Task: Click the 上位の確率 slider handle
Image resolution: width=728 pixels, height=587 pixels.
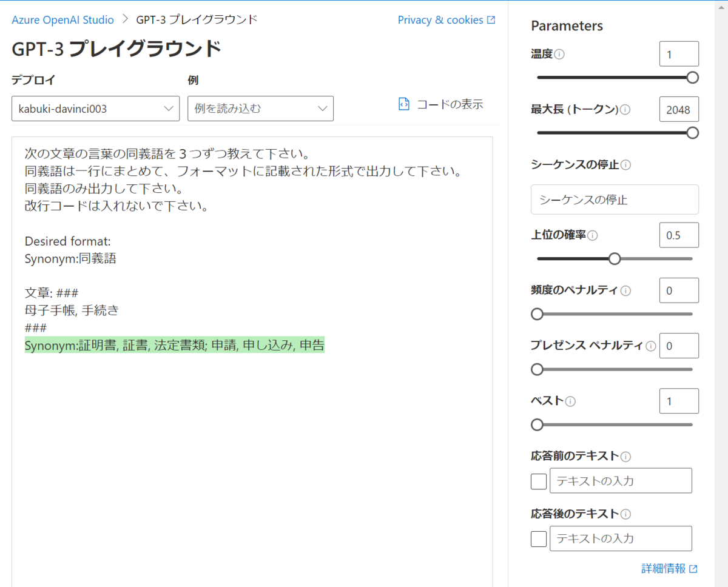Action: tap(615, 259)
